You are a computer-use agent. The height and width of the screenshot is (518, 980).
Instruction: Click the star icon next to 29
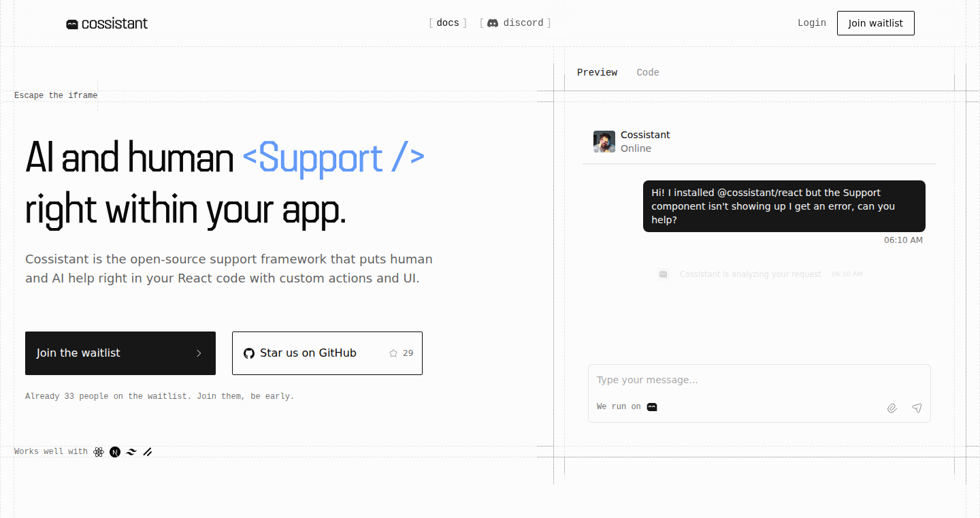393,353
